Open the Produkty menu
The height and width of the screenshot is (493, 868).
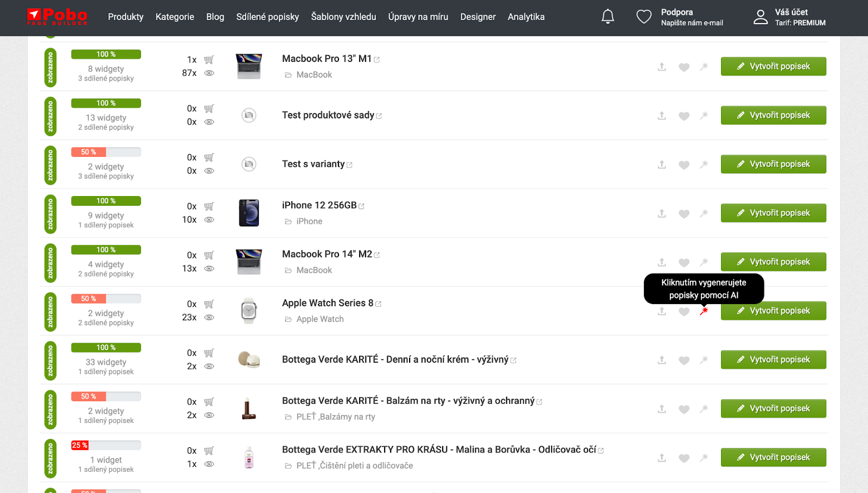point(126,17)
